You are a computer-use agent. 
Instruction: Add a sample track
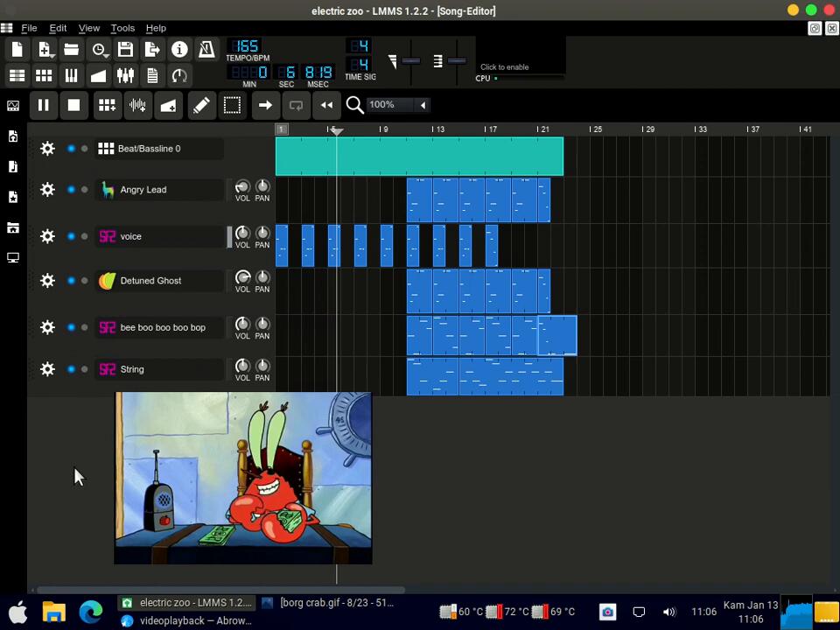pyautogui.click(x=137, y=105)
